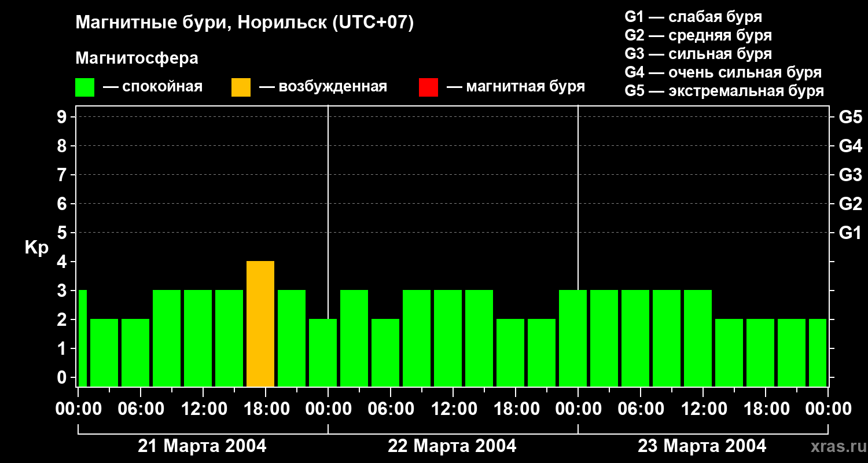Click the 'G3 — сильная буря' text
This screenshot has width=868, height=463.
coord(698,54)
